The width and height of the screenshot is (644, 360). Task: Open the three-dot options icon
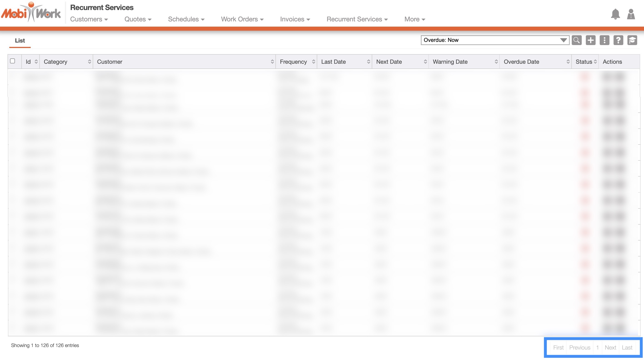click(x=604, y=40)
